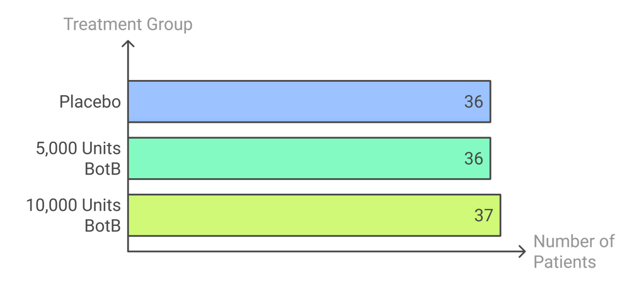Click the origin corner where the axes meet

128,252
